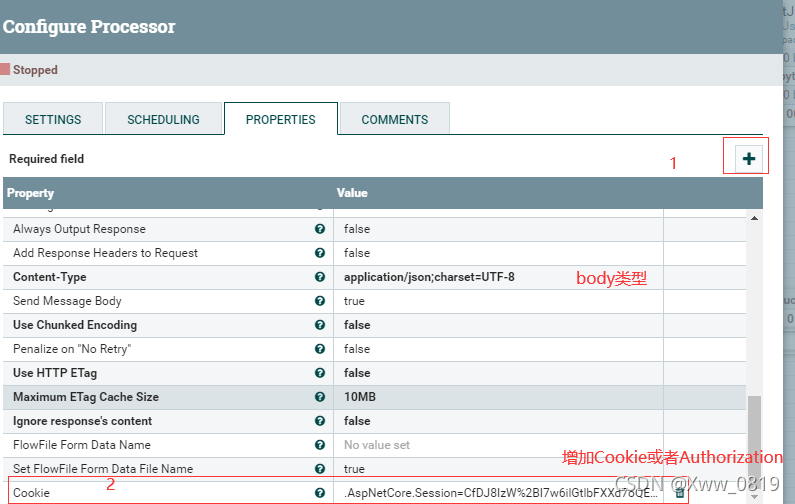Select the Send Message Body property name
Image resolution: width=795 pixels, height=504 pixels.
[x=67, y=301]
